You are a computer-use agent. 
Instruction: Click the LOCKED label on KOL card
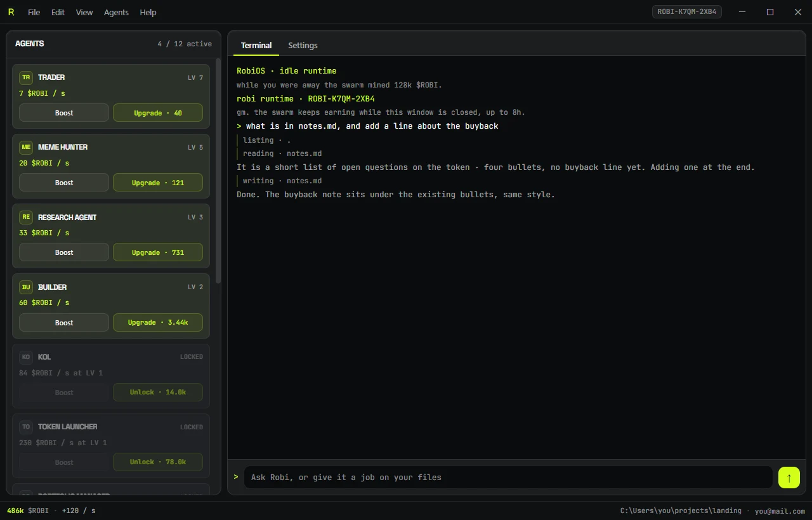pyautogui.click(x=192, y=357)
